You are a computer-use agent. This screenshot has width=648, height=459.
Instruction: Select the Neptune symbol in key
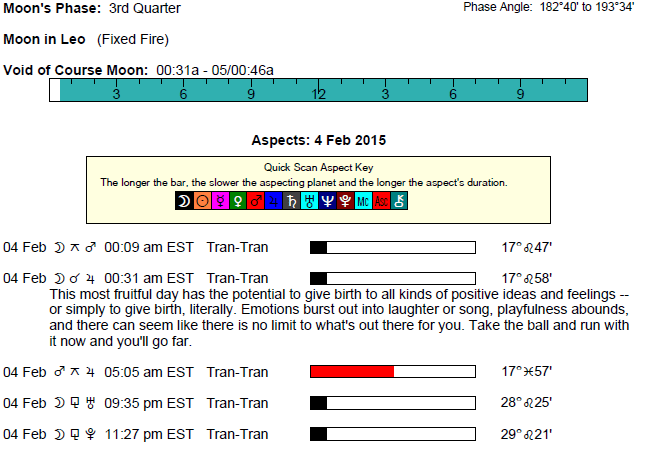(x=328, y=201)
